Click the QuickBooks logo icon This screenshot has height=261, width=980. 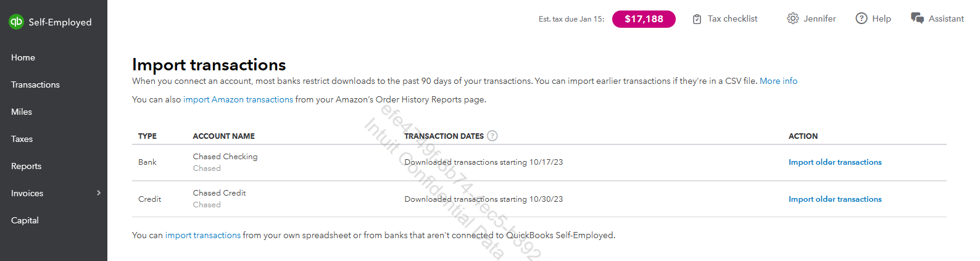click(x=16, y=22)
